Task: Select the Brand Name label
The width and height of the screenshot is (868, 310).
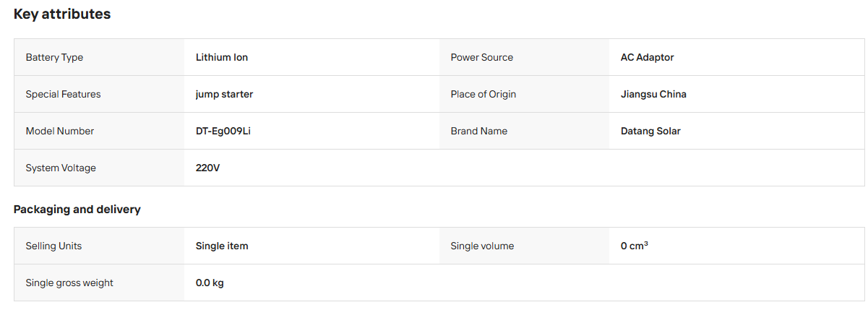Action: [479, 131]
